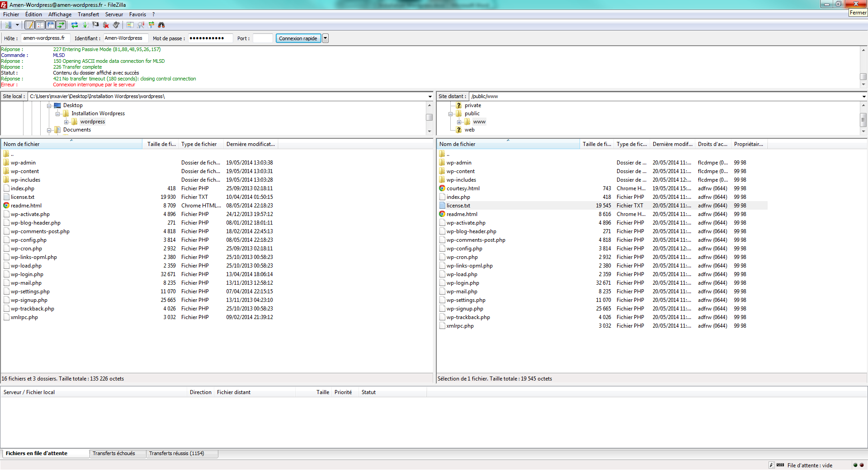Select local license.txt file icon
Screen dimensions: 868x470
point(6,197)
